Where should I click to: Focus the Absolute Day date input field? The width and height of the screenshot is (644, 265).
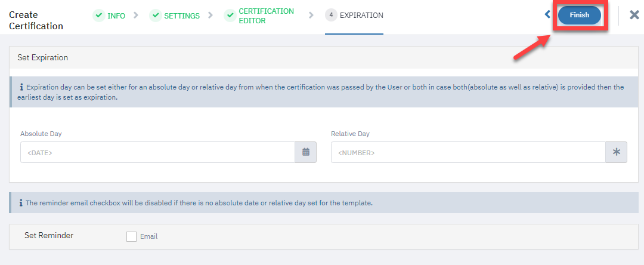(157, 152)
